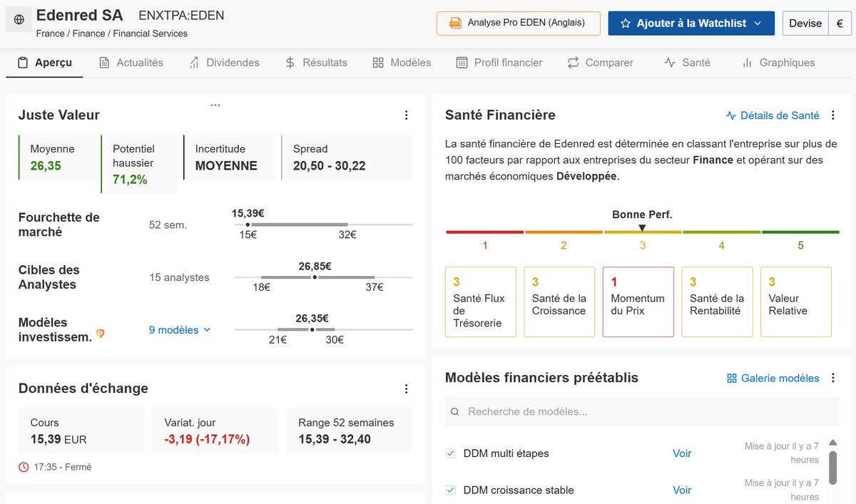This screenshot has width=856, height=504.
Task: Select the Santé Flux de Trésorerie card
Action: click(x=481, y=302)
